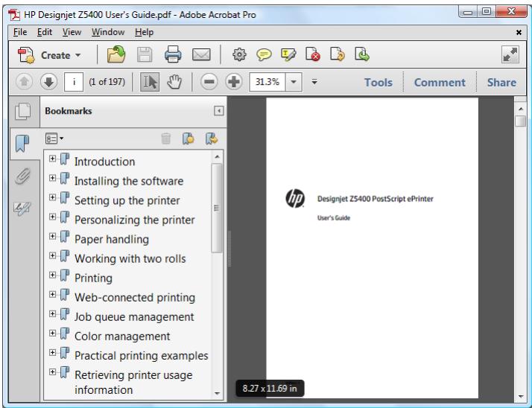Choose the Select tool cursor icon

coord(150,82)
